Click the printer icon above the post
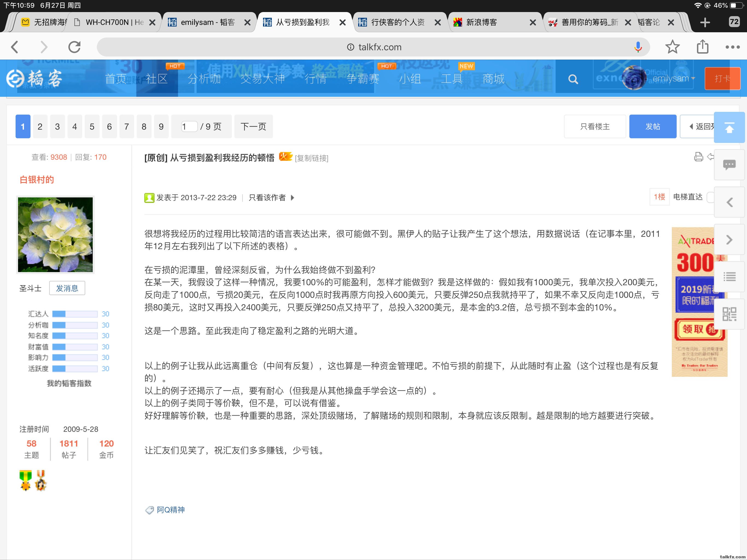 pos(698,157)
